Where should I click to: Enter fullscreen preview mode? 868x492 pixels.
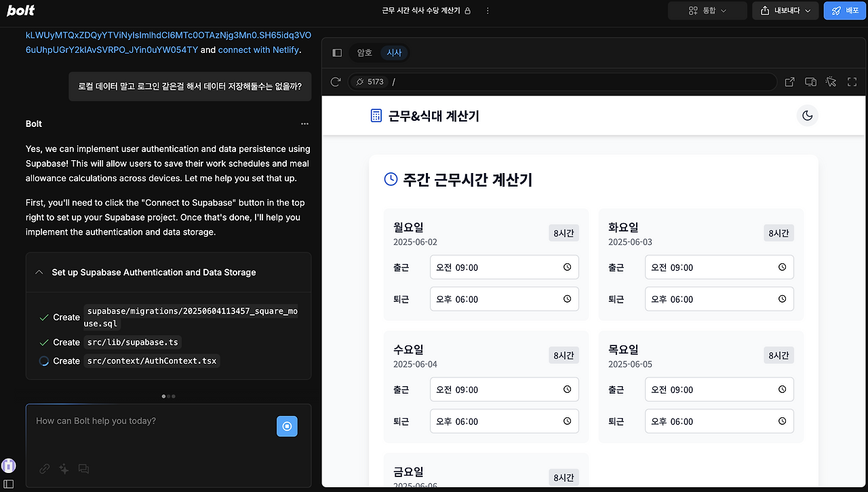852,81
